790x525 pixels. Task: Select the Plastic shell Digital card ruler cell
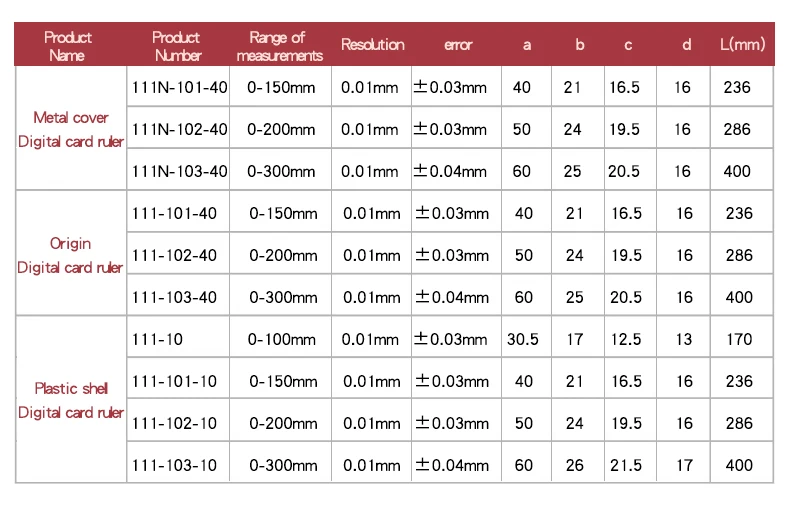71,400
